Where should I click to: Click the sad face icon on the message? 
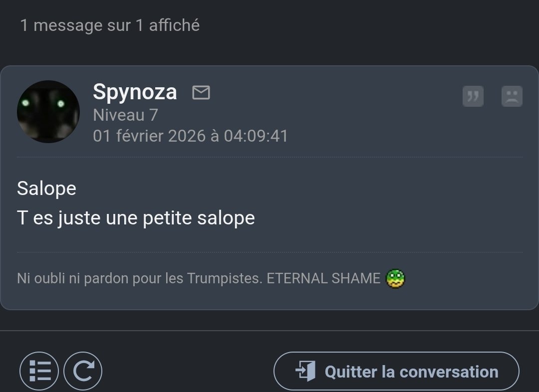coord(512,96)
